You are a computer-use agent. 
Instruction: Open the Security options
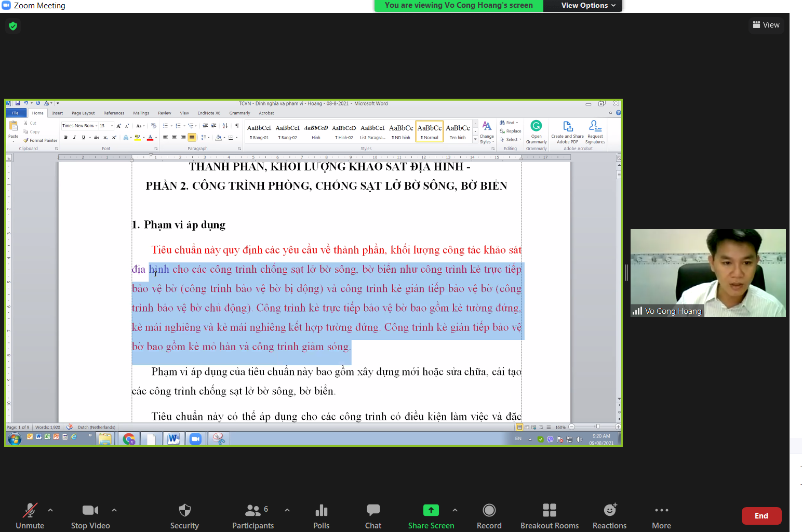pos(184,516)
